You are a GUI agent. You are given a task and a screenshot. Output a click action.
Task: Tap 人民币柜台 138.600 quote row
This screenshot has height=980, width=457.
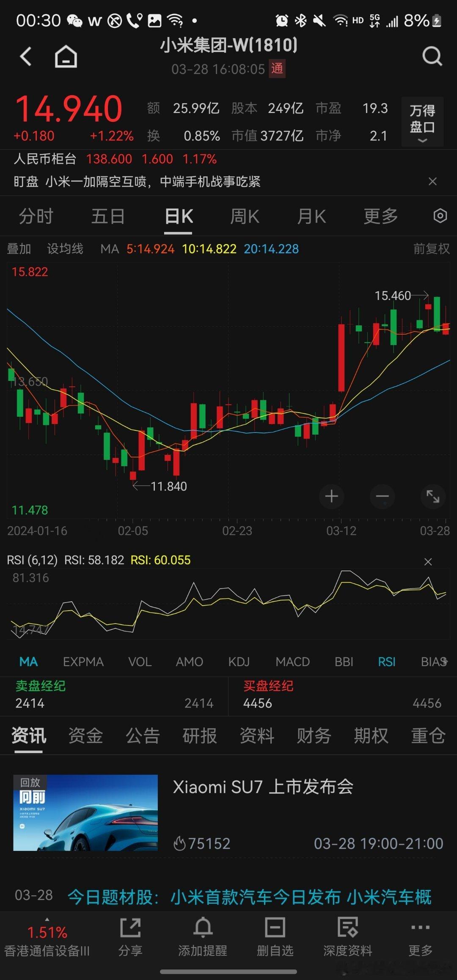tap(115, 159)
